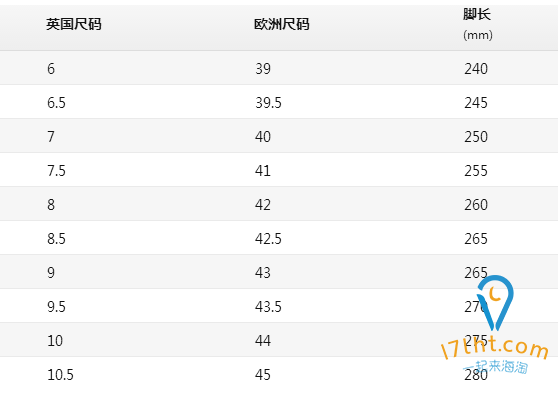The width and height of the screenshot is (558, 394).
Task: Click the 一起来海淘 watermark slogan
Action: (495, 366)
